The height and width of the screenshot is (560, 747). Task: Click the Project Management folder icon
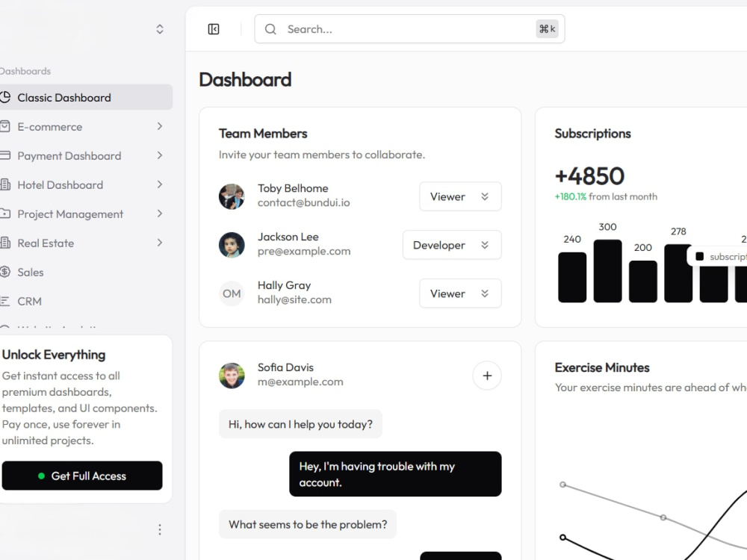tap(4, 214)
